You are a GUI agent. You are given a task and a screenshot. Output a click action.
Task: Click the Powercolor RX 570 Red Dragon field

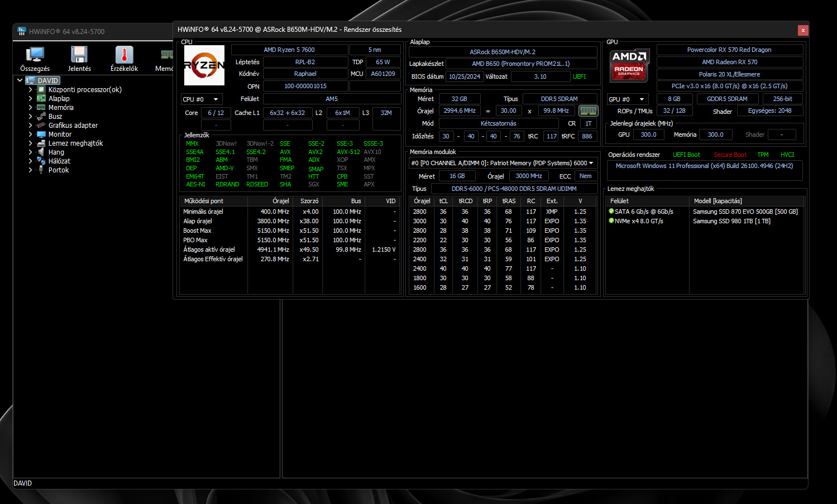click(x=729, y=50)
